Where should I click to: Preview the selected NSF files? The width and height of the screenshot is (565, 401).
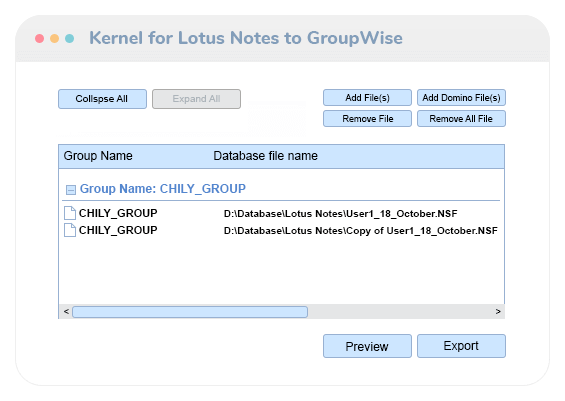pos(367,346)
